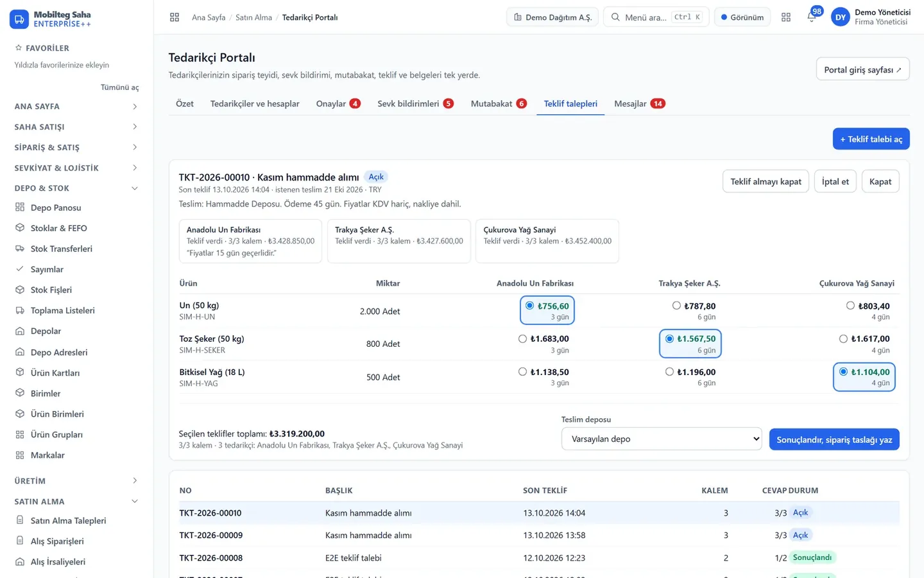Open the Mutabakat tab
Screen dimensions: 924x578
pyautogui.click(x=499, y=103)
